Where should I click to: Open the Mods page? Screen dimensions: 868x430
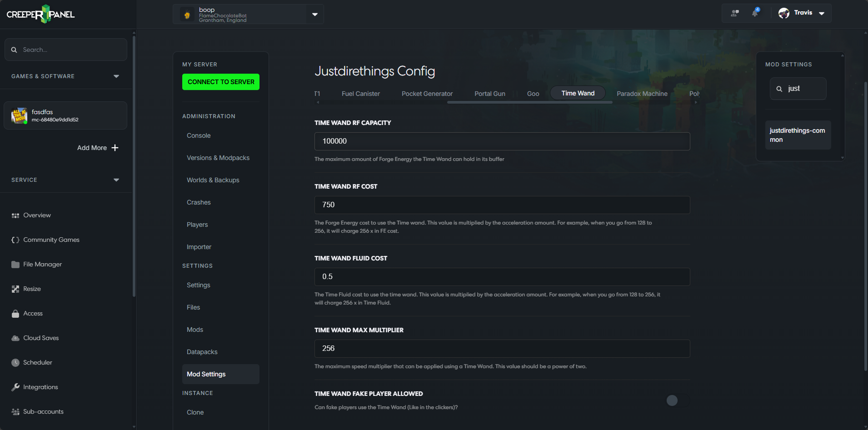195,330
